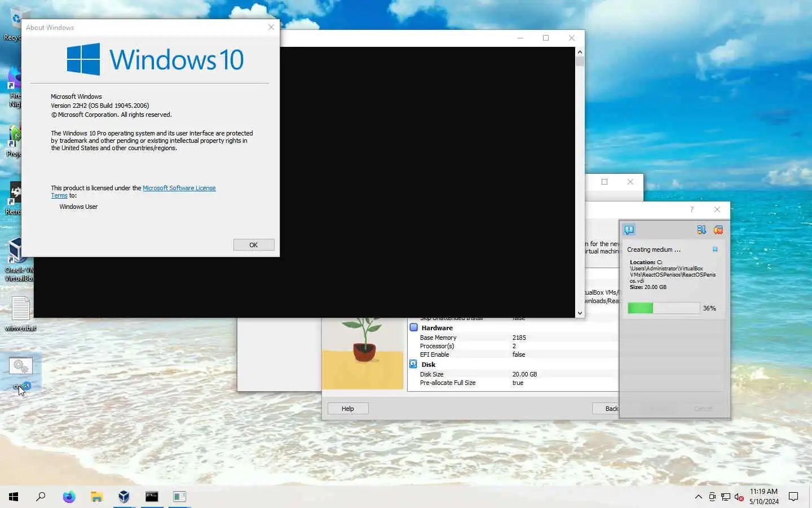The width and height of the screenshot is (812, 508).
Task: Click the plant illustration in the wizard
Action: point(363,353)
